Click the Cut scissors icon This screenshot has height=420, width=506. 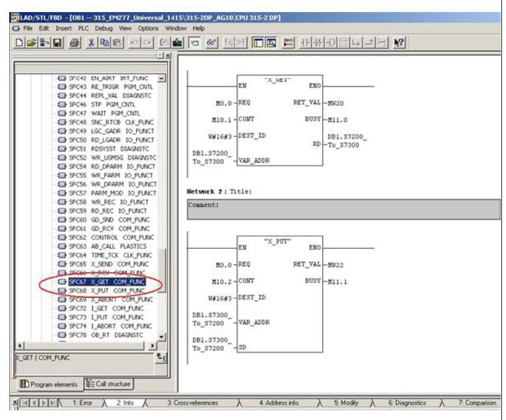(92, 42)
